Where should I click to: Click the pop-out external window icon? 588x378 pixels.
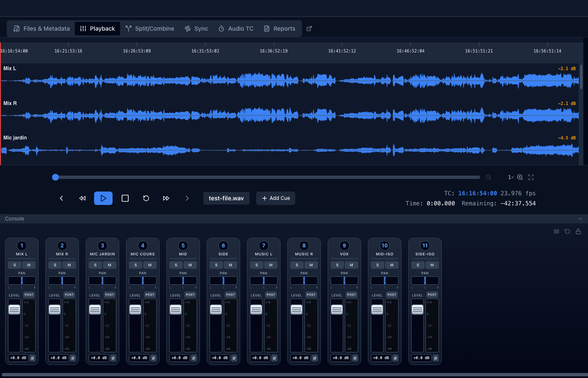[x=309, y=29]
